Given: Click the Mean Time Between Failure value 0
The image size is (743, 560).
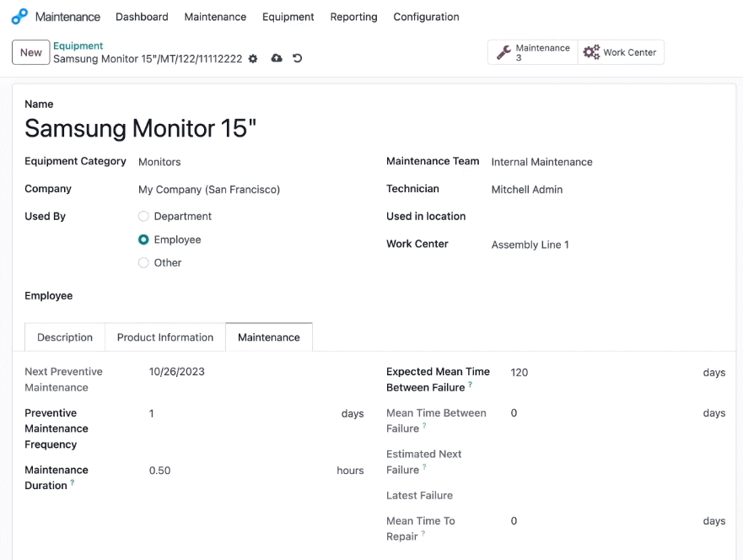Looking at the screenshot, I should 514,413.
